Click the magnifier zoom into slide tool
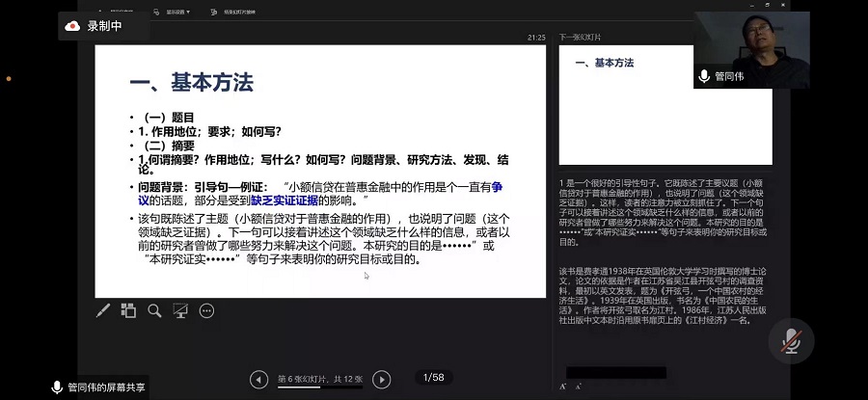Screen dimensions: 868x400 click(x=154, y=310)
